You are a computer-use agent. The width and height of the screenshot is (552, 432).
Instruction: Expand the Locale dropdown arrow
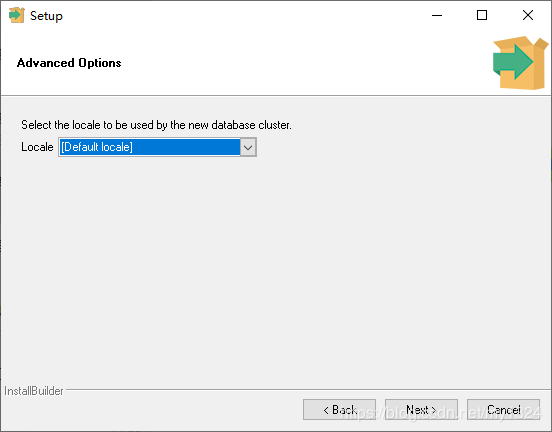(248, 147)
